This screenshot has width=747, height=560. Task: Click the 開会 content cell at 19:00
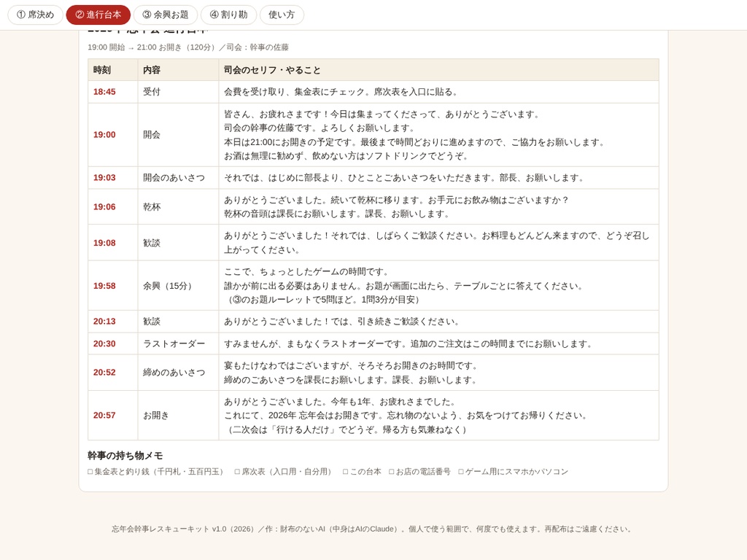pyautogui.click(x=178, y=135)
